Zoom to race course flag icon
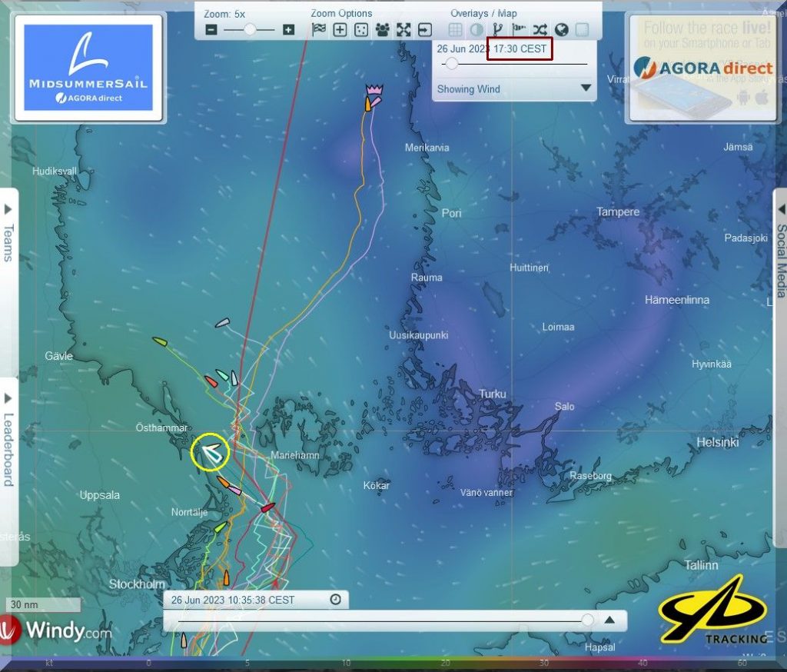 point(319,30)
